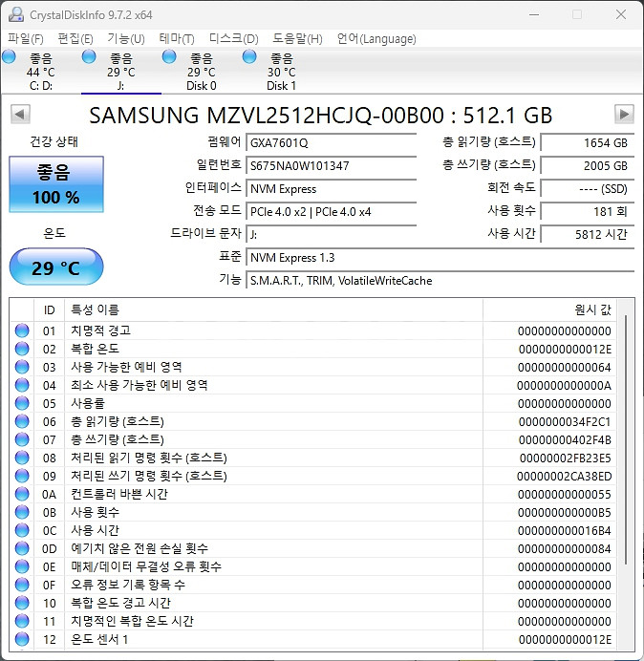Click rotation rate value ---- (SSD)
This screenshot has width=644, height=661.
click(x=587, y=189)
